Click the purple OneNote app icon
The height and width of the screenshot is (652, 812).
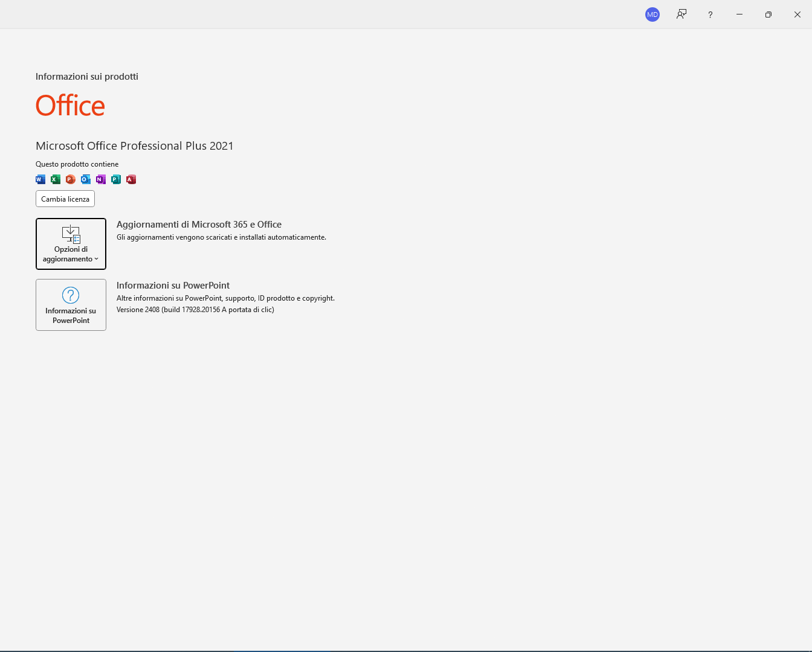[101, 179]
